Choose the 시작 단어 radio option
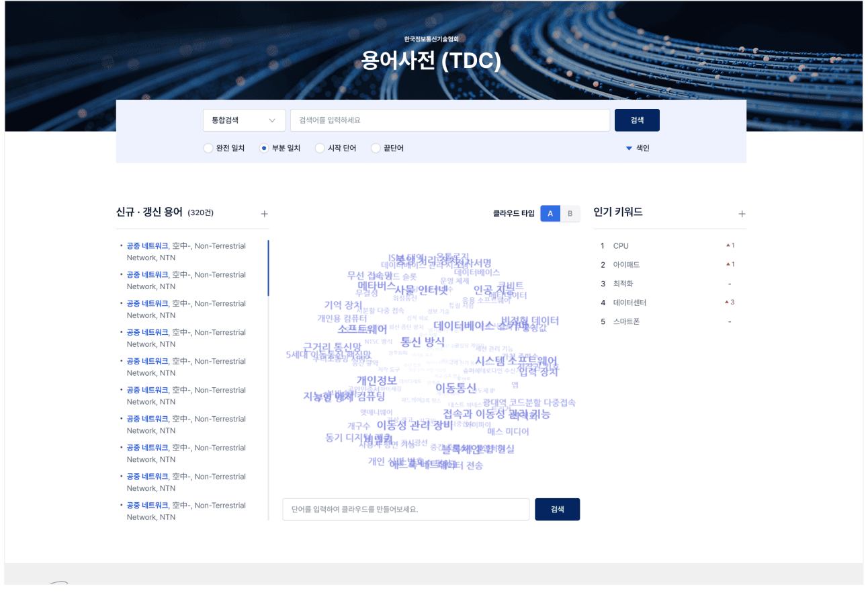The height and width of the screenshot is (593, 868). (320, 148)
